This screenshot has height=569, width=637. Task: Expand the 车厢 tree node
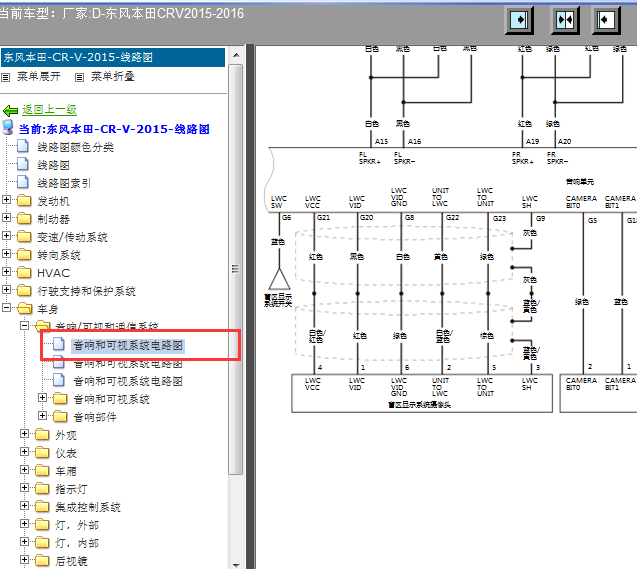tap(24, 469)
